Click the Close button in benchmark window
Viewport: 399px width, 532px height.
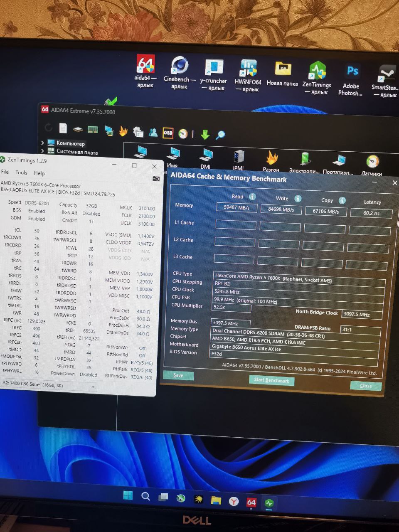pyautogui.click(x=366, y=386)
